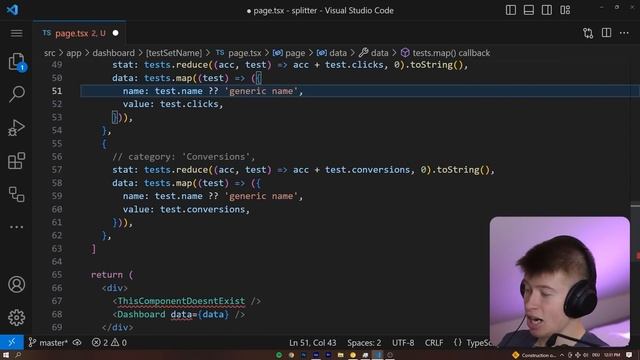
Task: Open remote window button in status bar
Action: pos(12,342)
